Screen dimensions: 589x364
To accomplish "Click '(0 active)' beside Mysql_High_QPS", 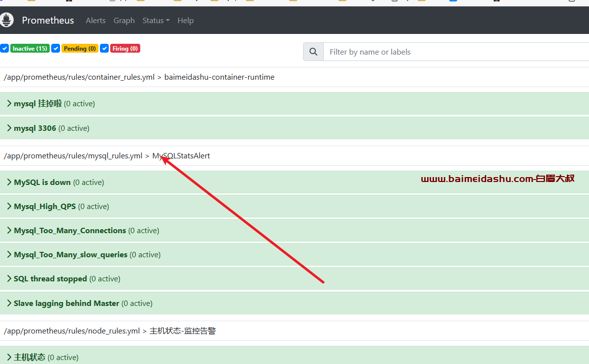I will [93, 206].
